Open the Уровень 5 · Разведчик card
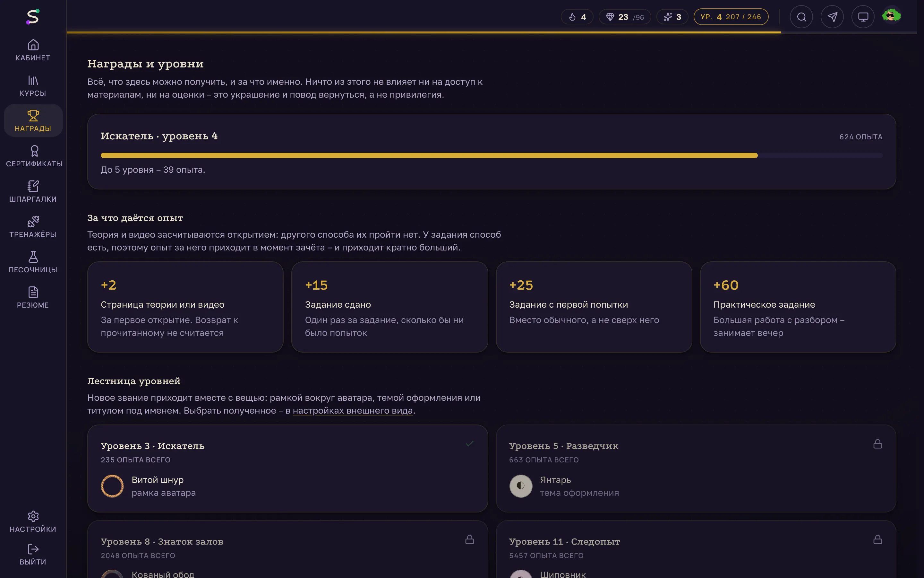924x578 pixels. tap(696, 468)
